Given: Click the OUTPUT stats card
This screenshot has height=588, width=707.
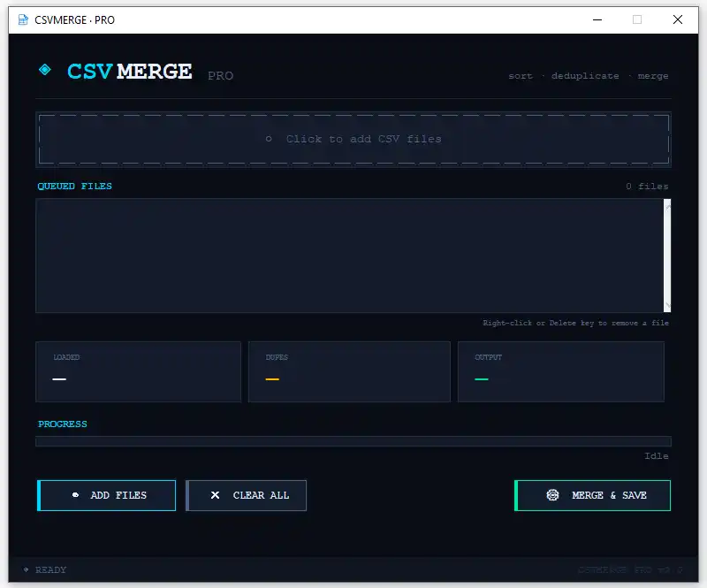Looking at the screenshot, I should 561,372.
